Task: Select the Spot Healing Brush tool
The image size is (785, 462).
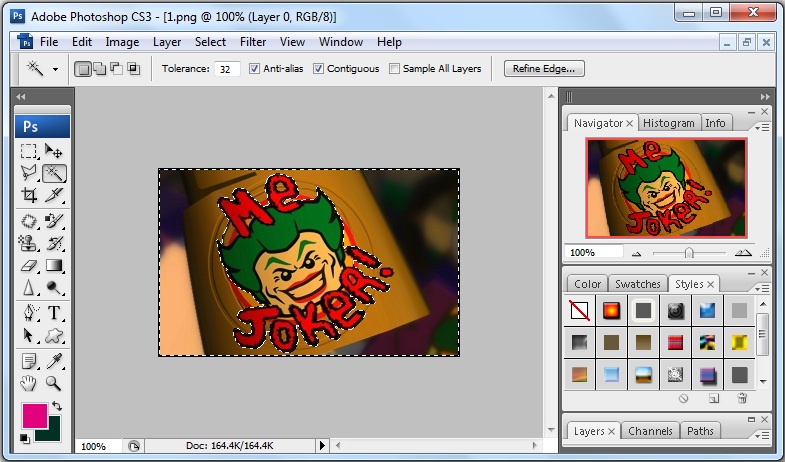Action: point(29,221)
